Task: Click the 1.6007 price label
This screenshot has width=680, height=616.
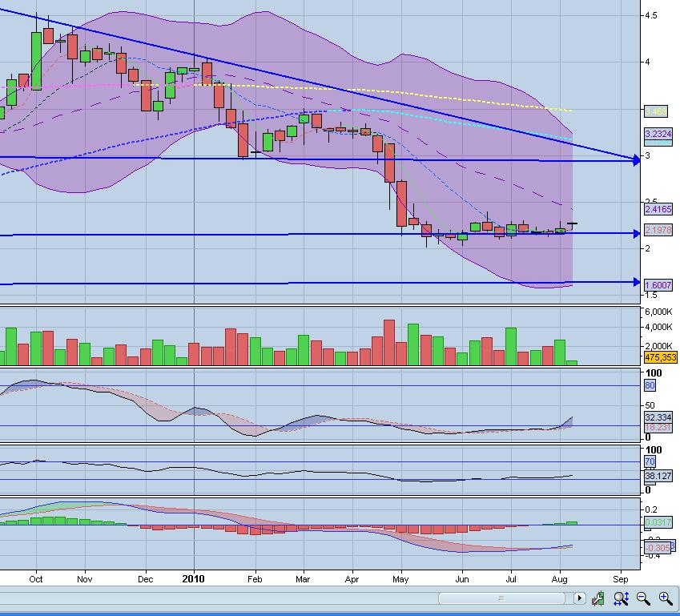Action: tap(658, 285)
